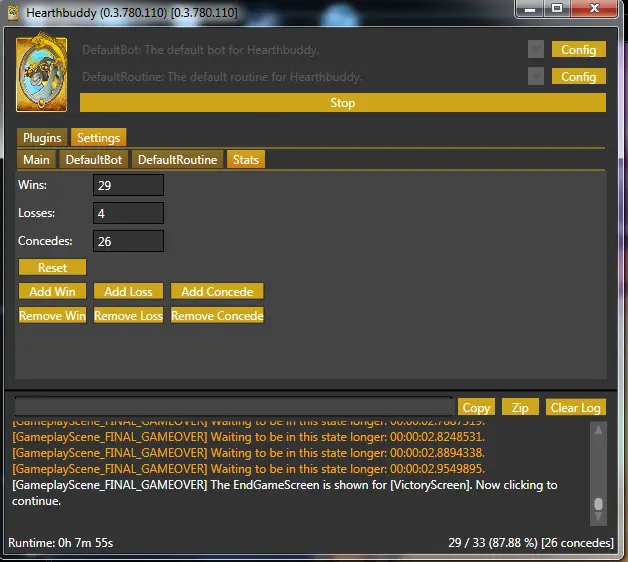628x562 pixels.
Task: Open Config for DefaultBot
Action: [579, 49]
